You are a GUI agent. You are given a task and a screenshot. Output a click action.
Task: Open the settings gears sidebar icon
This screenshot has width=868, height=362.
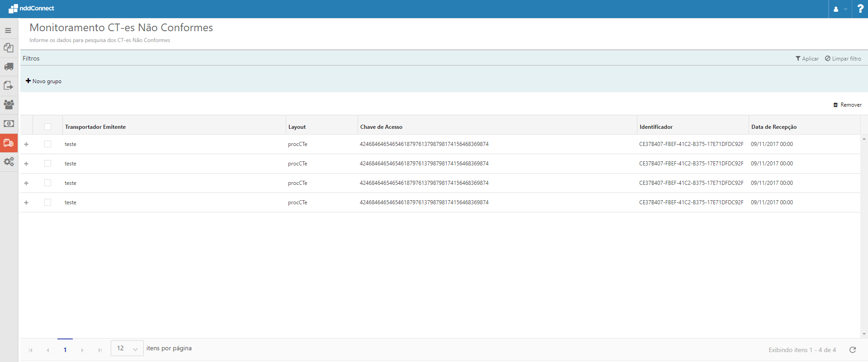click(9, 162)
